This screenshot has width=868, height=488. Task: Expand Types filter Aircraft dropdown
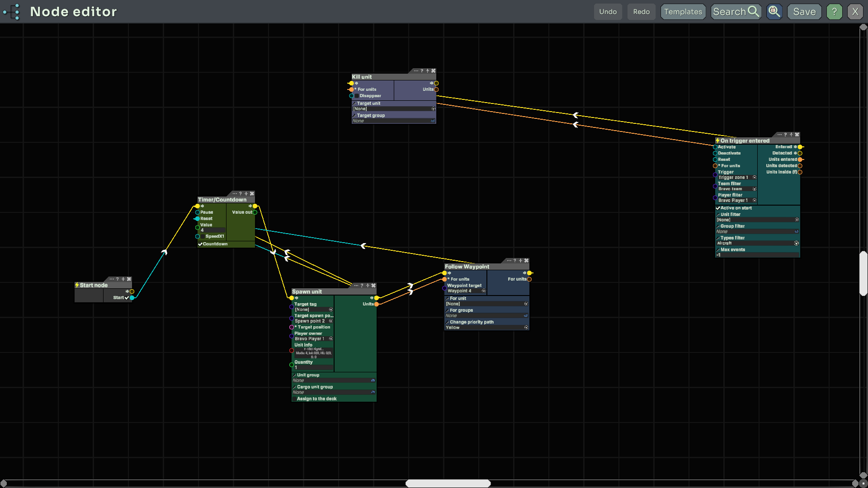click(x=796, y=243)
